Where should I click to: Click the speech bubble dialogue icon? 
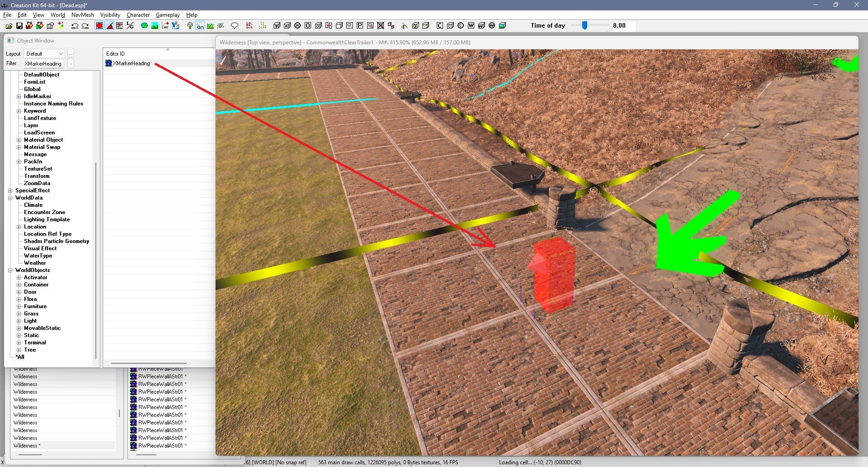point(235,26)
